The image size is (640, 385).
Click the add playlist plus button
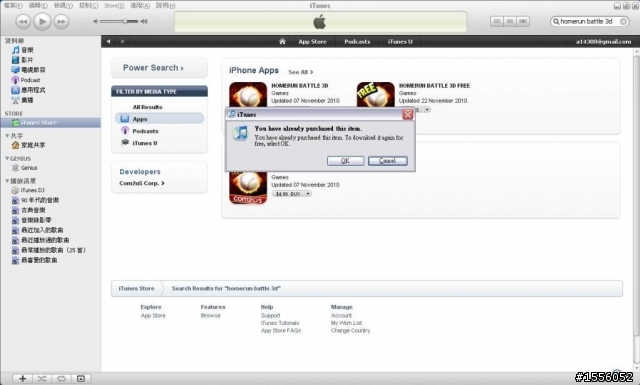click(x=22, y=379)
